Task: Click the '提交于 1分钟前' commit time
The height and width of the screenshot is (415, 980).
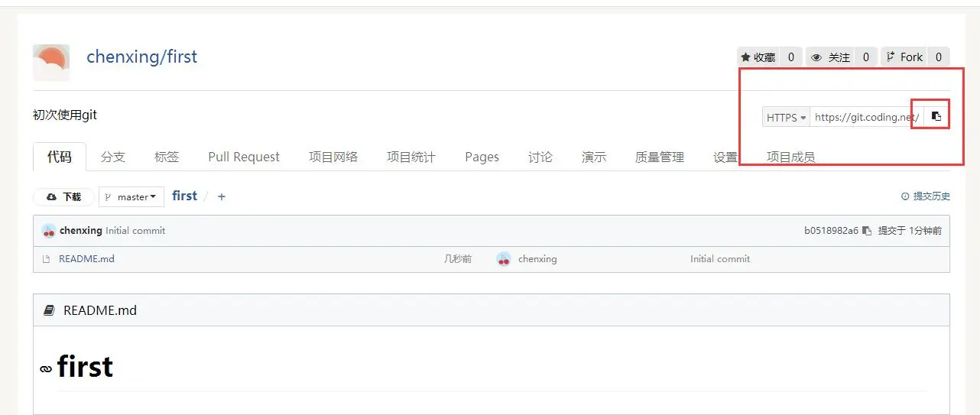Action: [x=910, y=231]
